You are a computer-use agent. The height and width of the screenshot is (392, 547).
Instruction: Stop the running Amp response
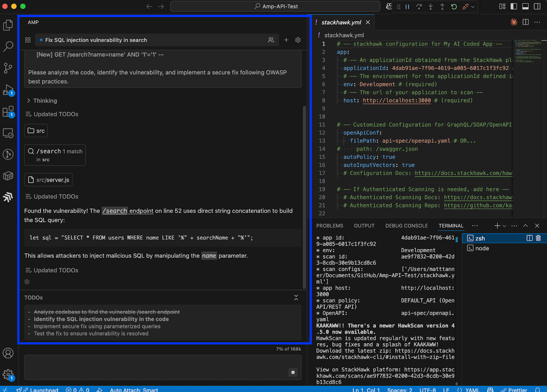[293, 372]
